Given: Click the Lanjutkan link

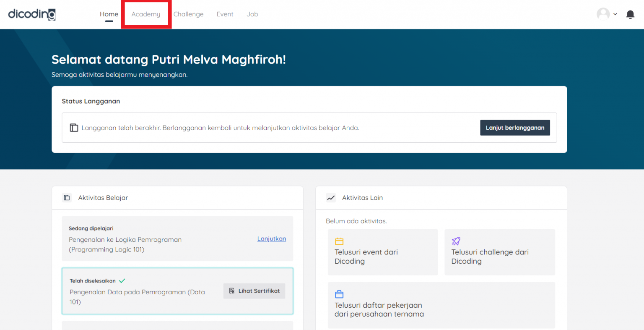Looking at the screenshot, I should [272, 238].
